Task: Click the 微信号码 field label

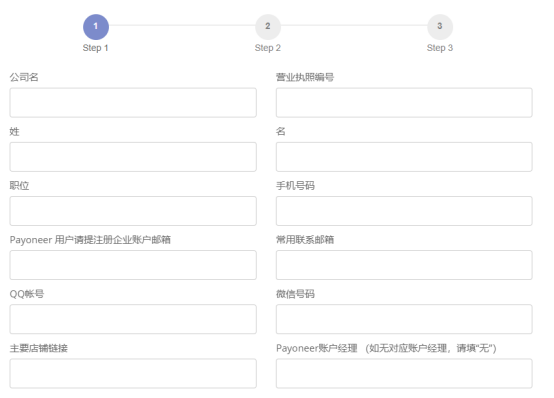Action: coord(295,294)
